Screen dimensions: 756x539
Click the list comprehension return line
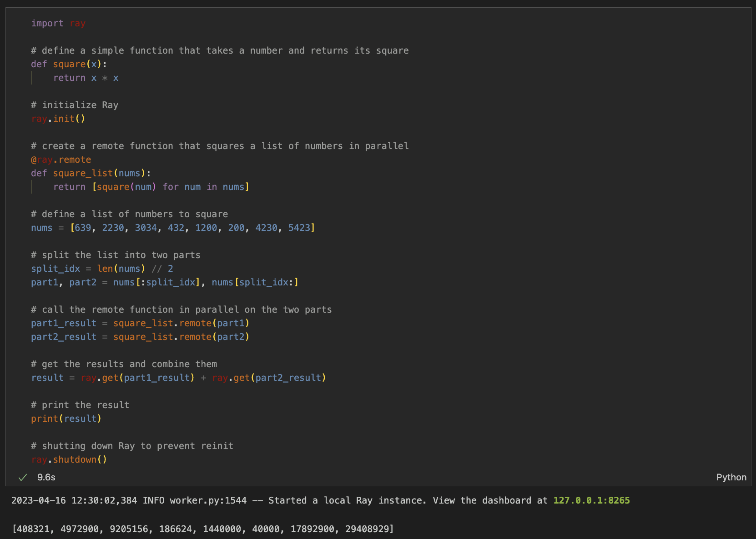click(151, 187)
